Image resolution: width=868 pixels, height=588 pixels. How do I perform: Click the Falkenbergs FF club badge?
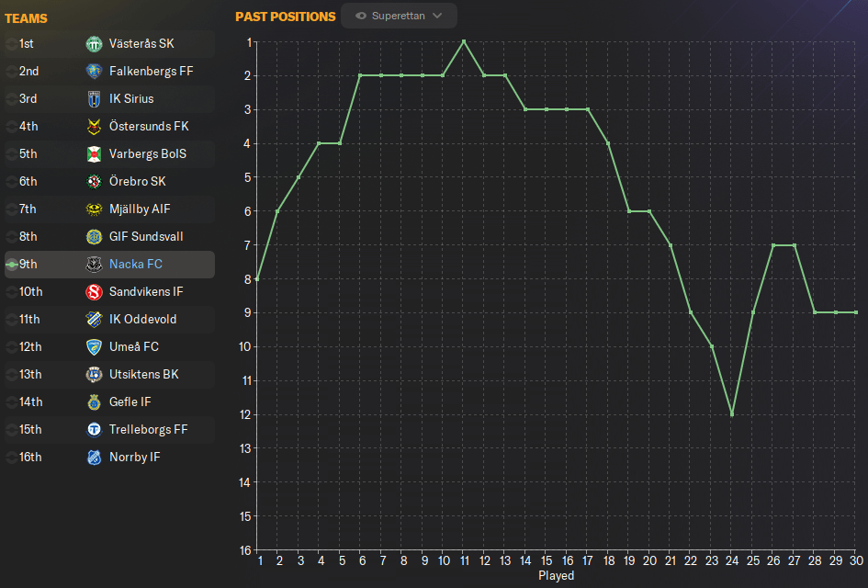tap(94, 71)
